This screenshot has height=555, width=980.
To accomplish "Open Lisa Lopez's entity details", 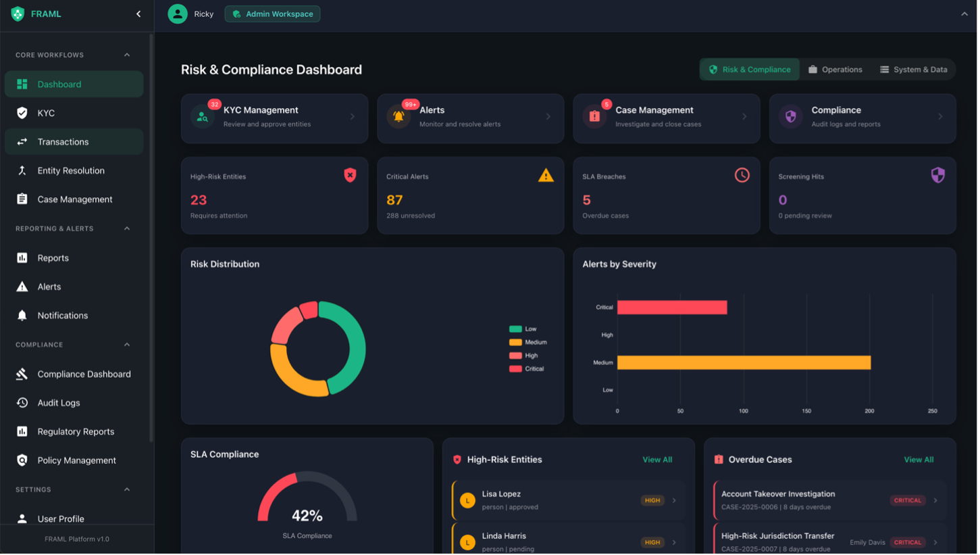I will [567, 499].
